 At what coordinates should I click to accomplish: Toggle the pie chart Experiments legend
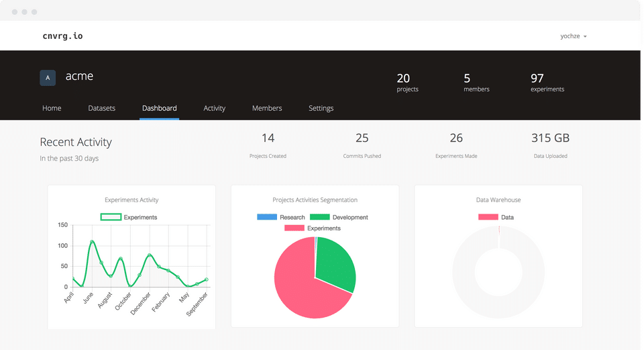point(313,228)
